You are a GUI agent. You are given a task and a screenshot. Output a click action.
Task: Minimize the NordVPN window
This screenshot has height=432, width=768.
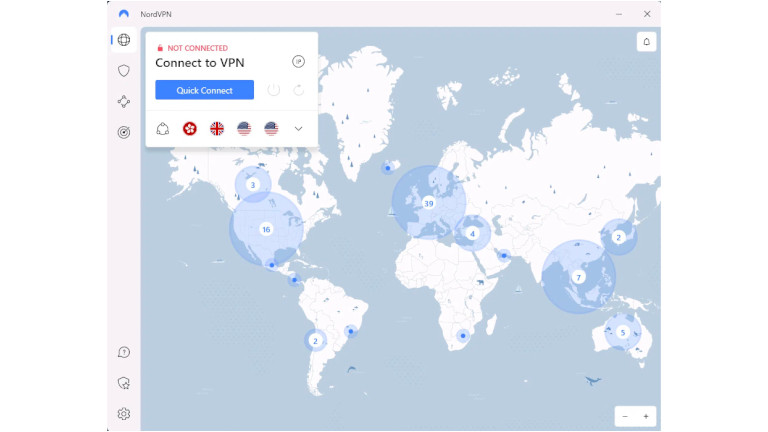point(619,14)
